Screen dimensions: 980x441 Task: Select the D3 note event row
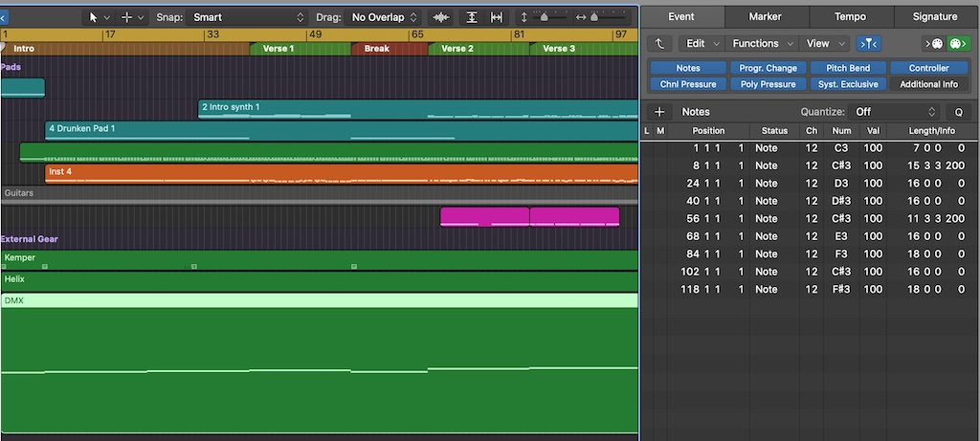pos(810,184)
